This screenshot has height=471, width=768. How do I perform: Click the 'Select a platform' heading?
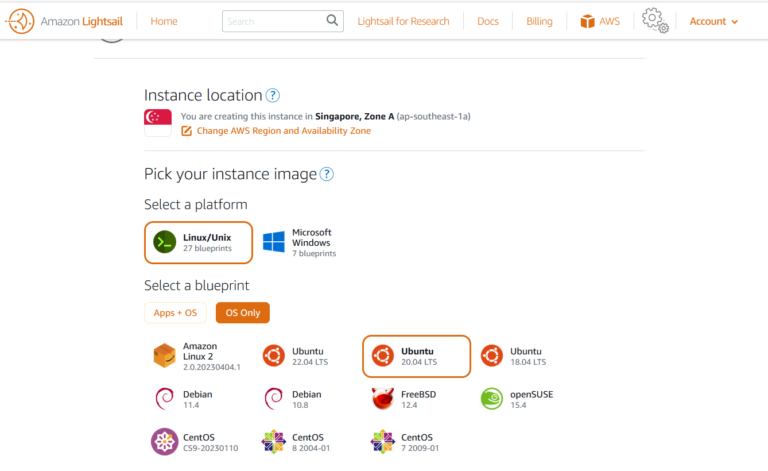pyautogui.click(x=196, y=204)
